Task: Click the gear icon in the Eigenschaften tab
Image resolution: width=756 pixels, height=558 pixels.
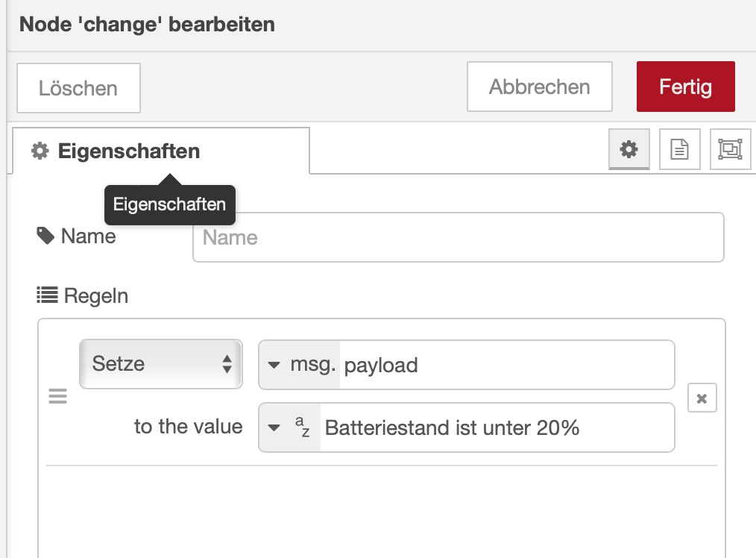Action: point(40,151)
